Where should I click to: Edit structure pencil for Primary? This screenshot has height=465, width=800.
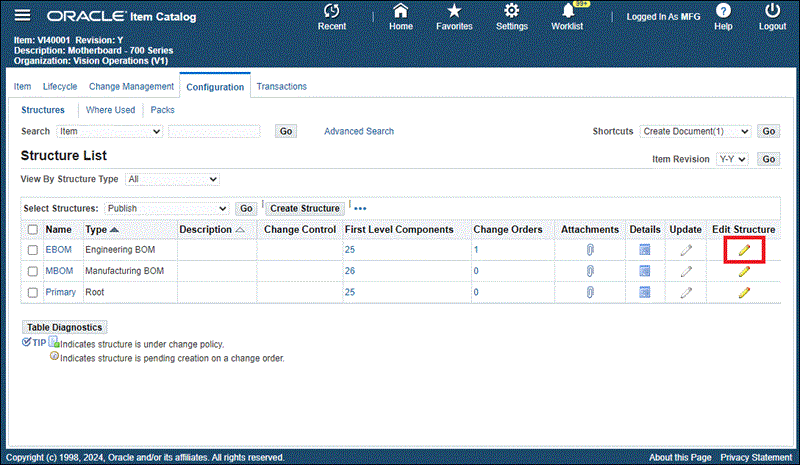(x=744, y=292)
